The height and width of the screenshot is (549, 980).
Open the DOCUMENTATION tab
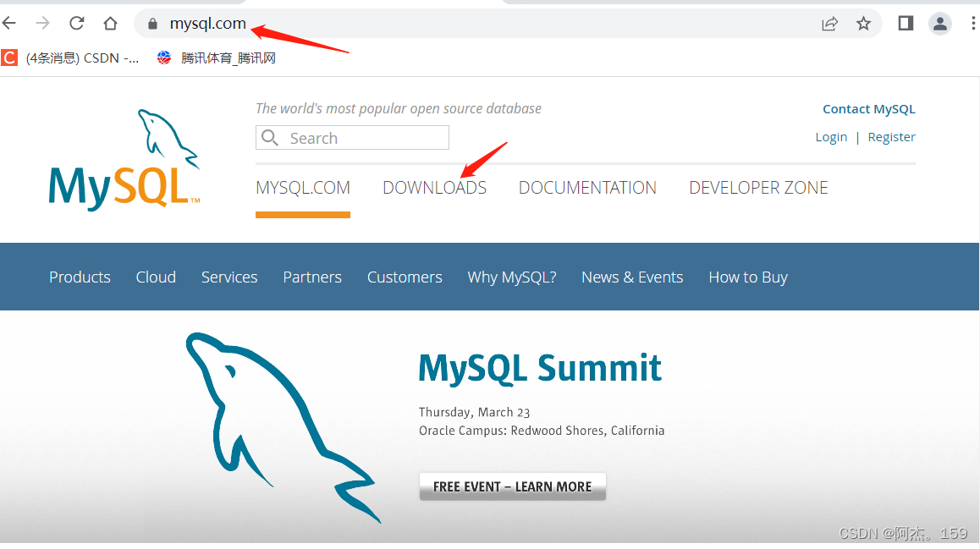tap(587, 188)
